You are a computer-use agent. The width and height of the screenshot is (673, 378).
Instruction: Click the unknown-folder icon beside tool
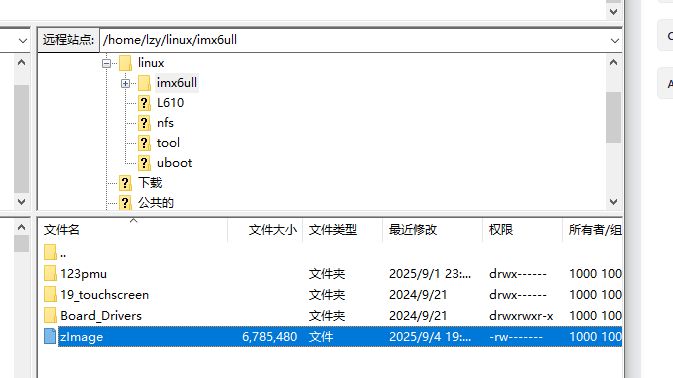coord(144,143)
